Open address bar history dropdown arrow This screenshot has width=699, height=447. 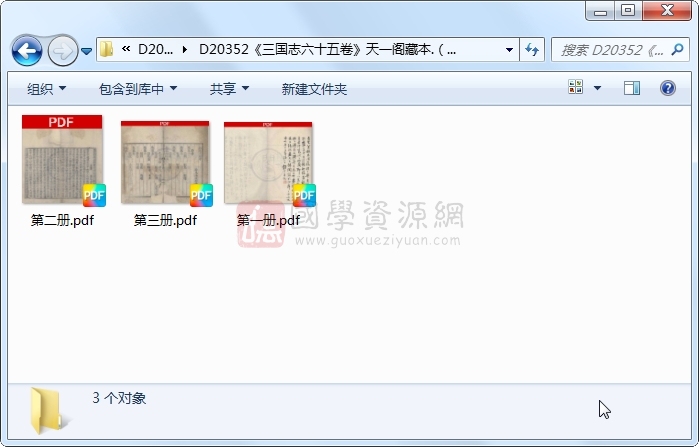pos(509,49)
